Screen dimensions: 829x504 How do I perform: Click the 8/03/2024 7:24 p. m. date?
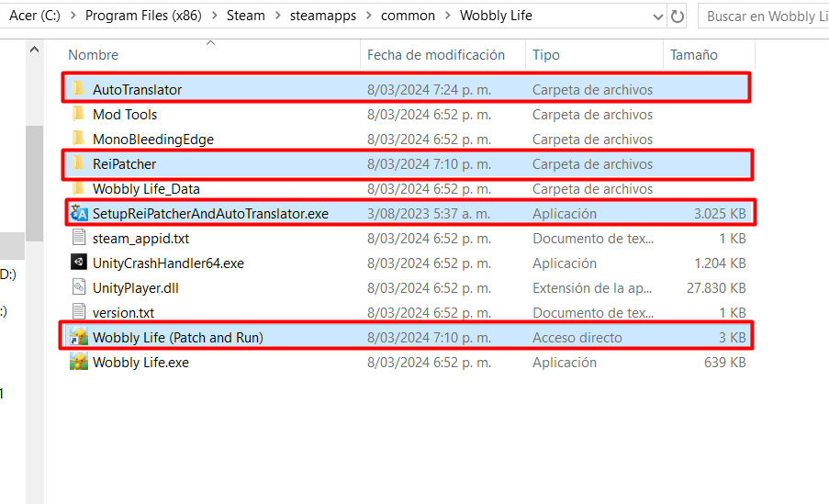pyautogui.click(x=430, y=90)
